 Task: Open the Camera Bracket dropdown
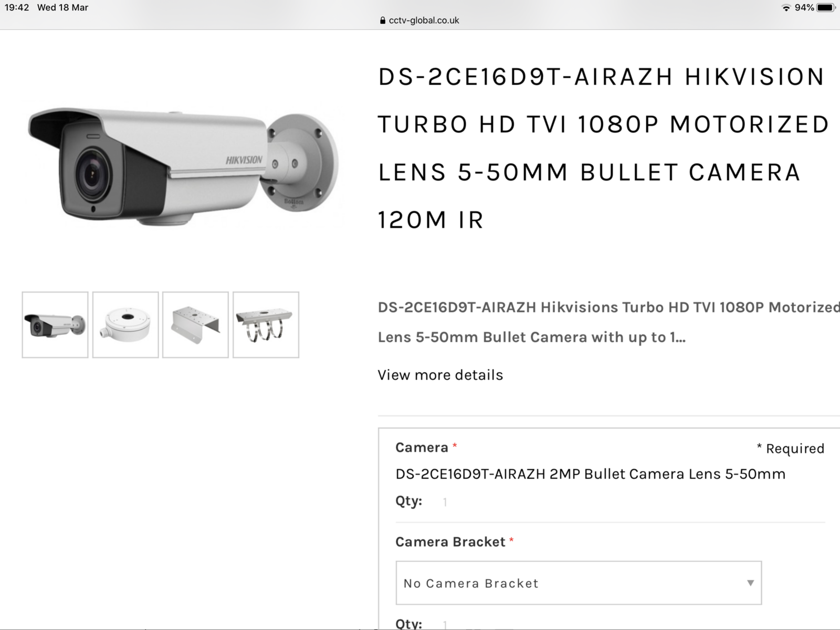point(579,583)
